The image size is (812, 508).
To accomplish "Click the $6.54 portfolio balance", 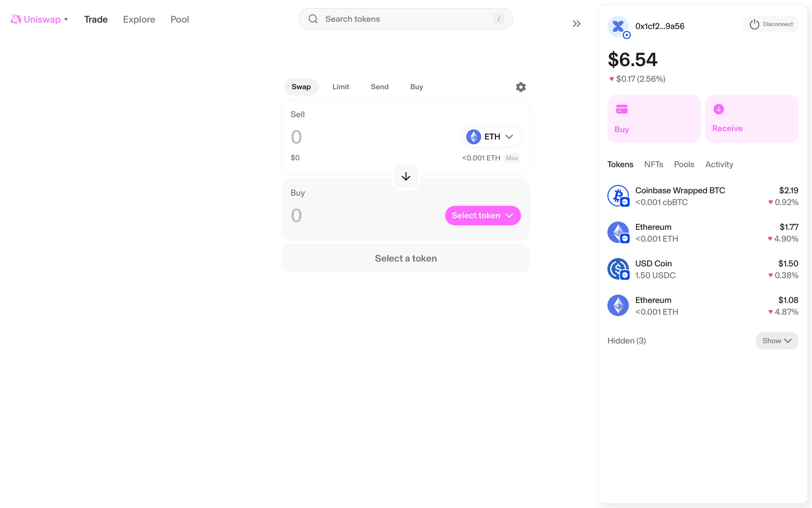I will coord(633,59).
